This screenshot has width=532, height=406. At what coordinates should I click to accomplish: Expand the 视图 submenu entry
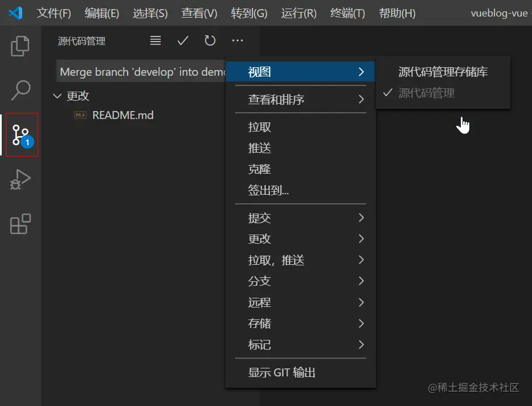pyautogui.click(x=301, y=72)
